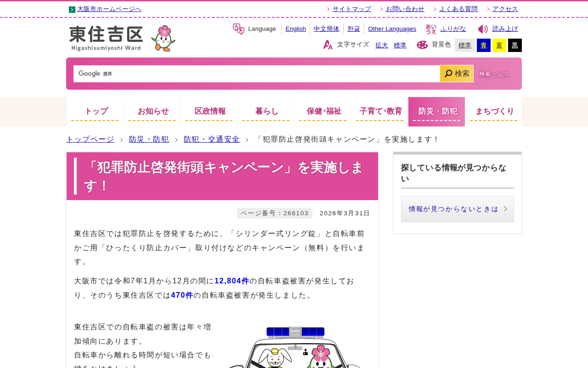Open the お知らせ navigation tab
The height and width of the screenshot is (368, 588).
(152, 112)
